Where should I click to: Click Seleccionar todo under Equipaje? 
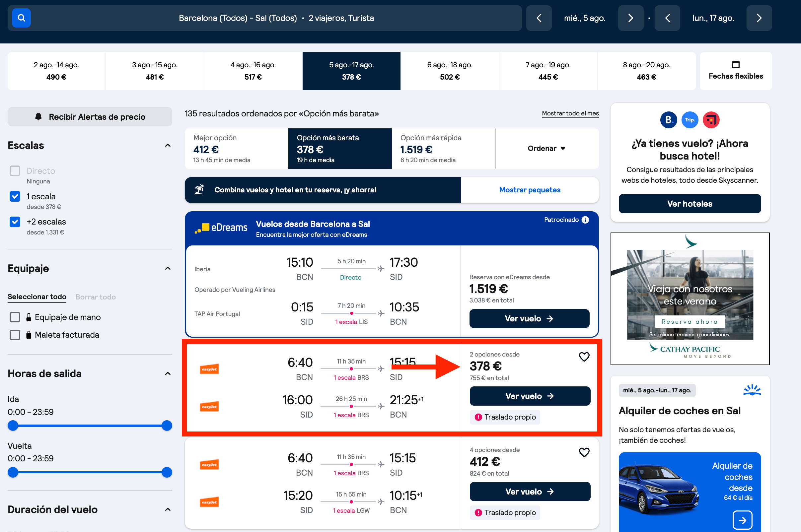pyautogui.click(x=37, y=297)
